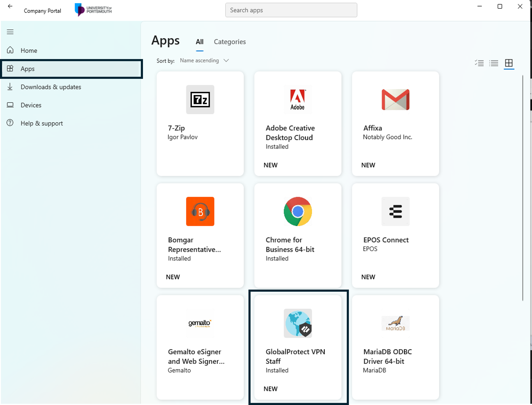Click Installed status under Chrome for Business
Screen dimensions: 532x405
(277, 258)
